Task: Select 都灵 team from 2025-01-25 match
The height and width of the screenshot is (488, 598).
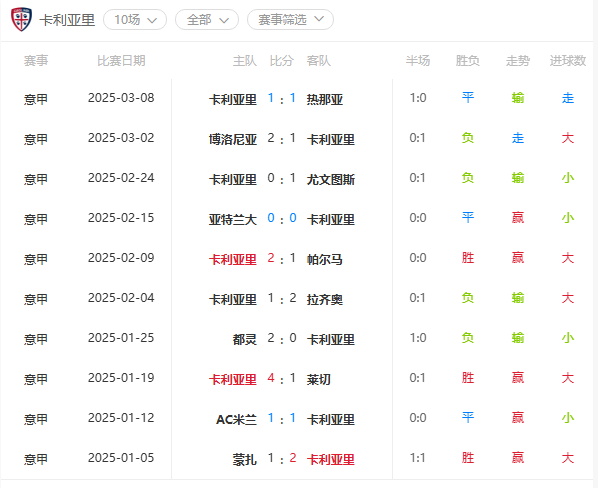Action: point(244,340)
